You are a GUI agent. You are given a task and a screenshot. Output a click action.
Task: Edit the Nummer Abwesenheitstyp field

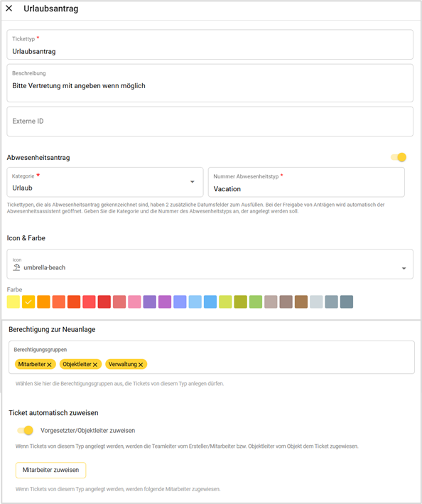pyautogui.click(x=306, y=182)
